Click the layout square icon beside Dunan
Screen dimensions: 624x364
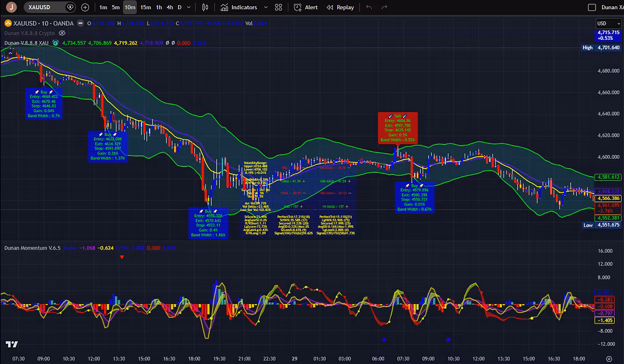coord(592,7)
